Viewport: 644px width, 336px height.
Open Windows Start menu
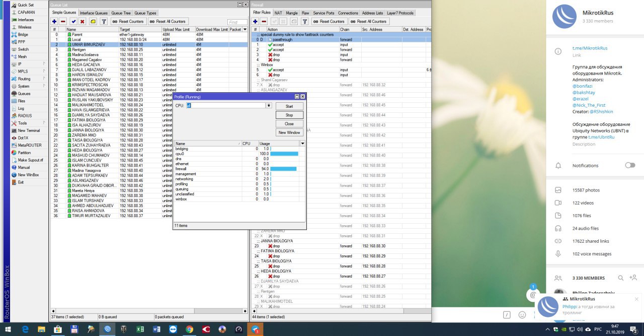pos(9,329)
